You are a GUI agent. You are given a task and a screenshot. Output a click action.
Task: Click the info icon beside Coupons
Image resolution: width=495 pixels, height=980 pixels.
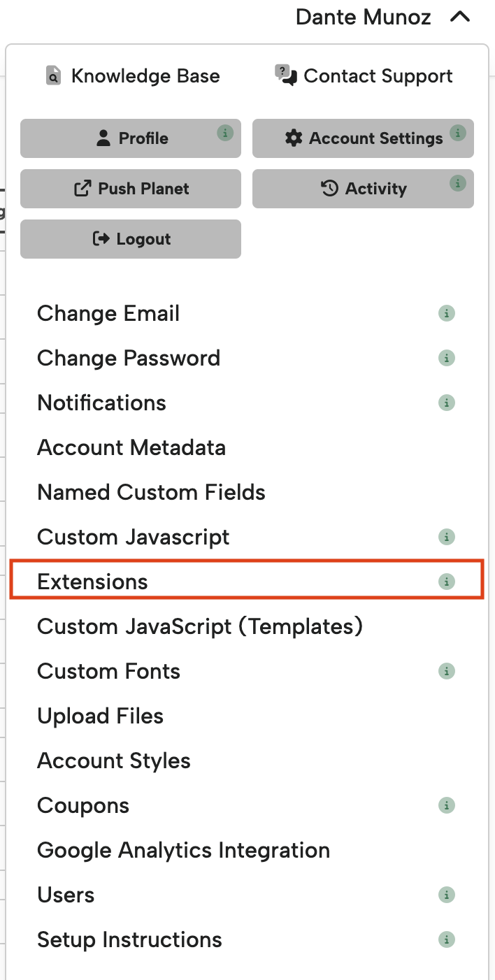[447, 805]
